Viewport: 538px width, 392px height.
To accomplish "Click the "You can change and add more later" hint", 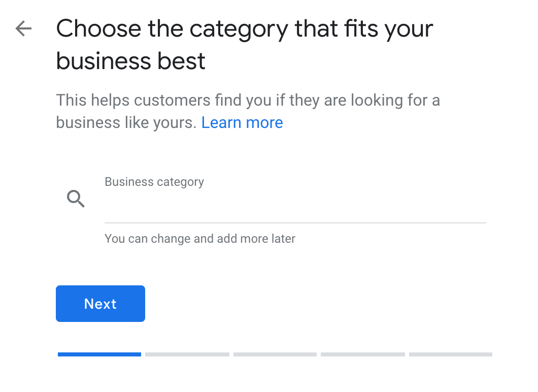I will pos(200,239).
